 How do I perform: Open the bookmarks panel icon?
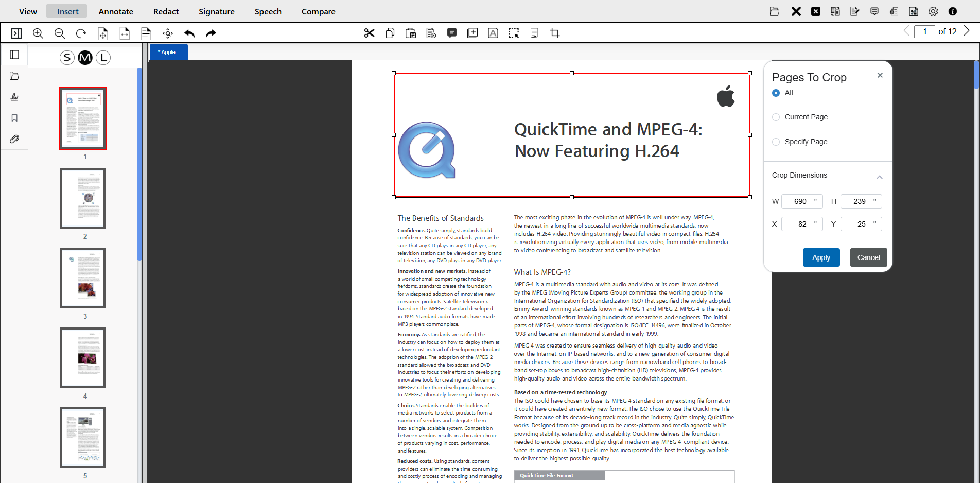14,118
